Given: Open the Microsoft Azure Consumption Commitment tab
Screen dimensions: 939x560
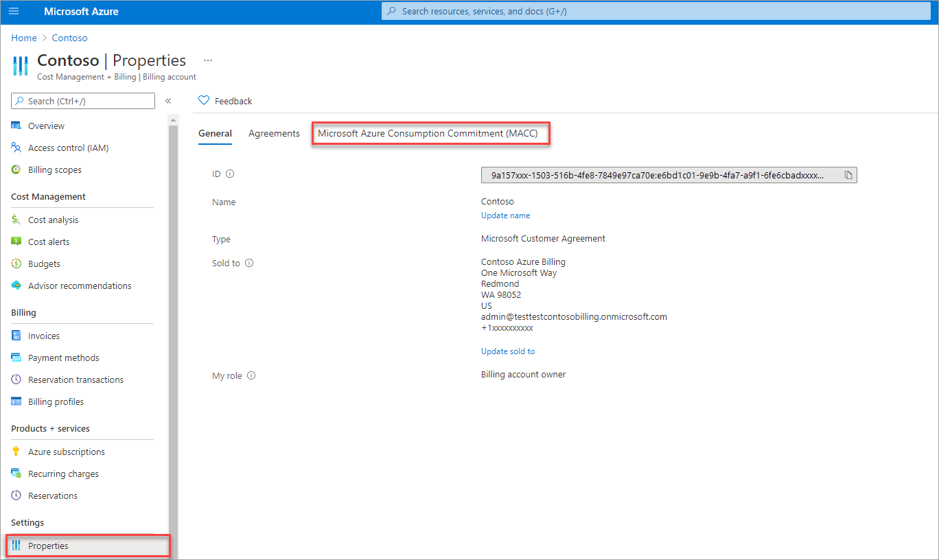Looking at the screenshot, I should tap(428, 134).
